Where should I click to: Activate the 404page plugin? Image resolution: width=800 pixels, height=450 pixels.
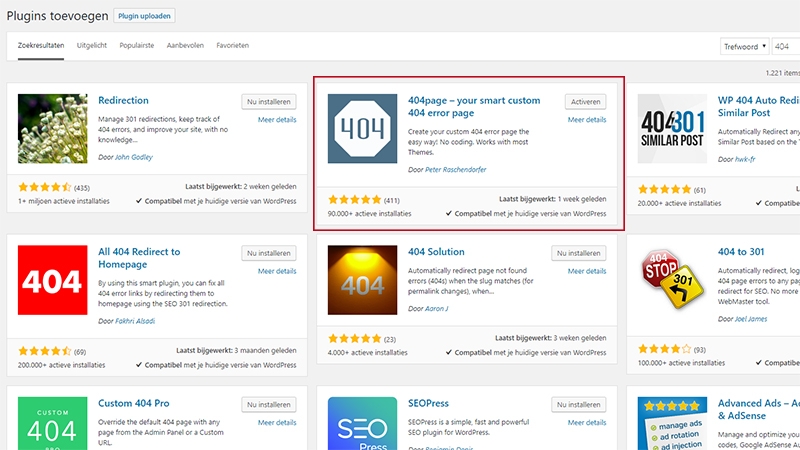point(586,102)
